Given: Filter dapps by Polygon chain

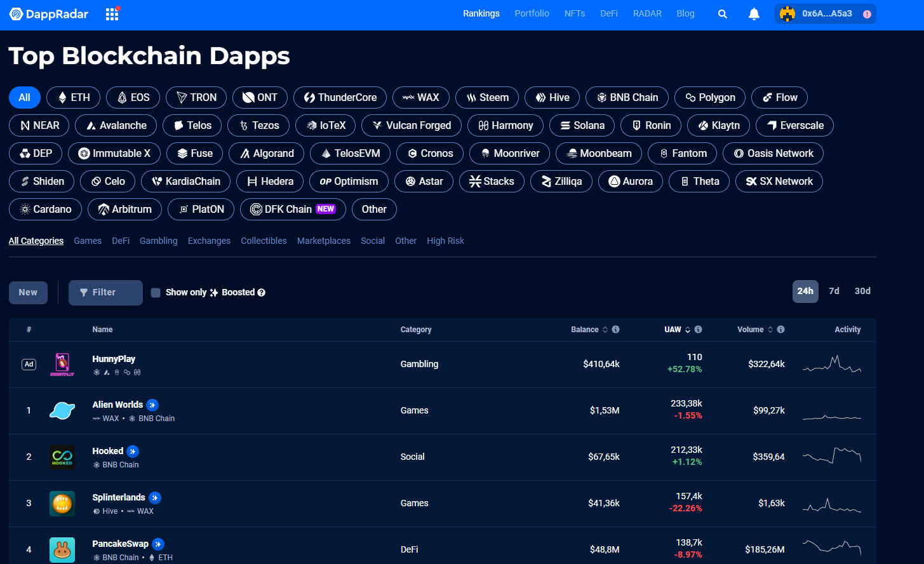Looking at the screenshot, I should 709,97.
